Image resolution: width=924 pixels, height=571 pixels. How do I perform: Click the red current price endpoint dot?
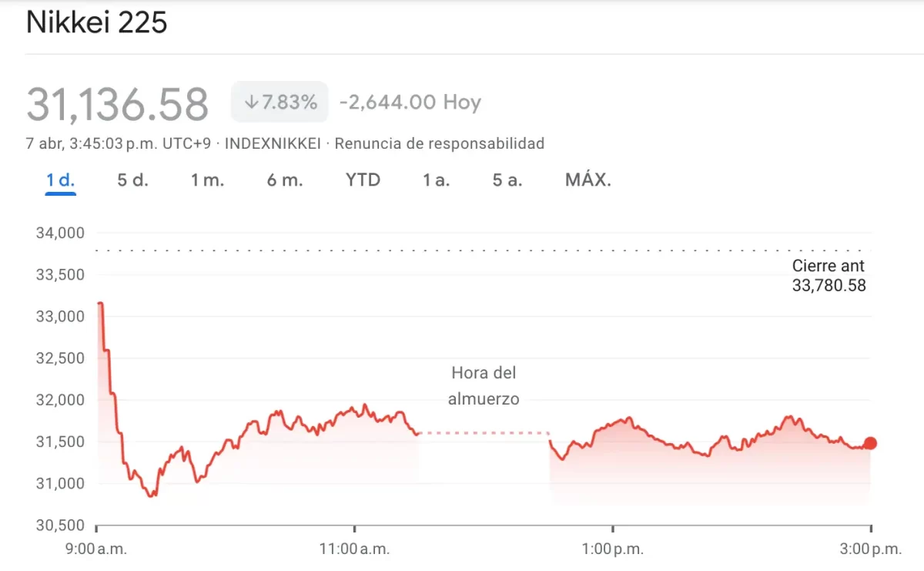click(870, 443)
